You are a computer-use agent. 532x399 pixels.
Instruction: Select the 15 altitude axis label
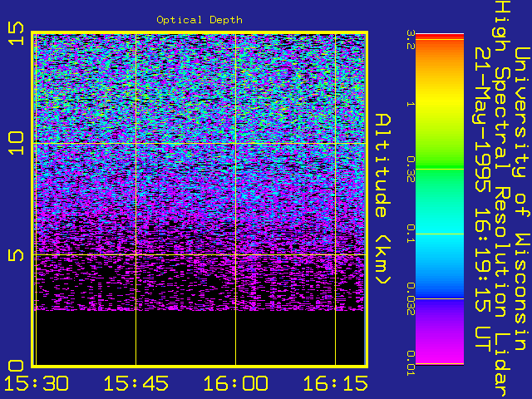pos(17,33)
